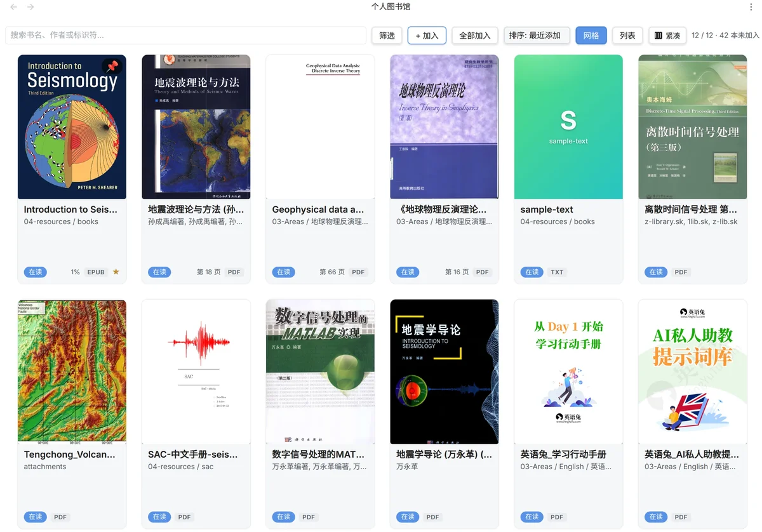
Task: Open the 排序: 最近添加 sort dropdown
Action: tap(537, 36)
